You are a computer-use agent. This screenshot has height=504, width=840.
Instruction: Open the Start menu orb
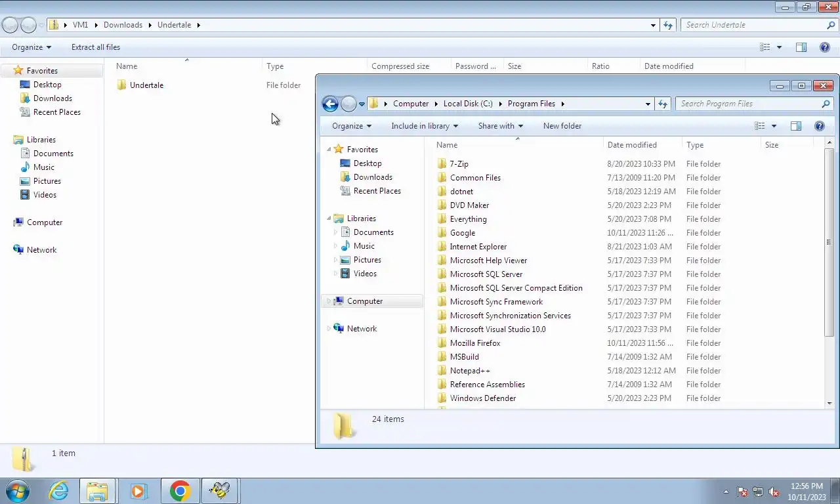pyautogui.click(x=18, y=491)
